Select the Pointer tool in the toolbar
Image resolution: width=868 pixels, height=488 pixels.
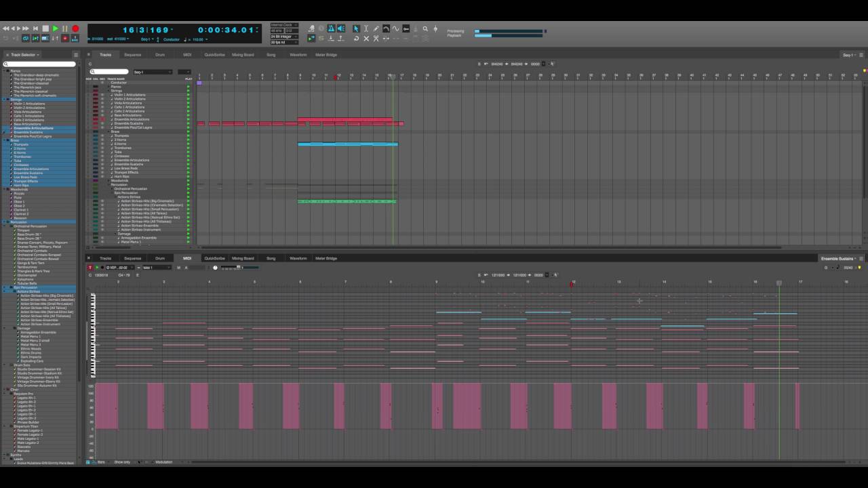point(356,28)
